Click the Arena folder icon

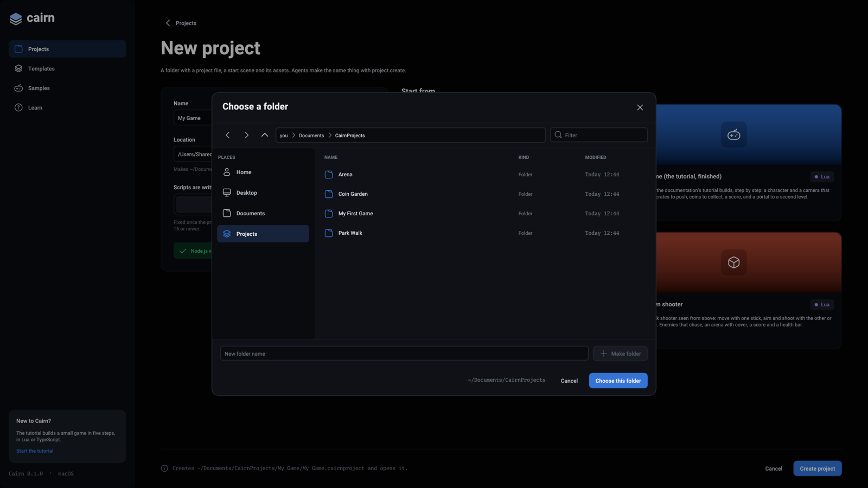(329, 175)
